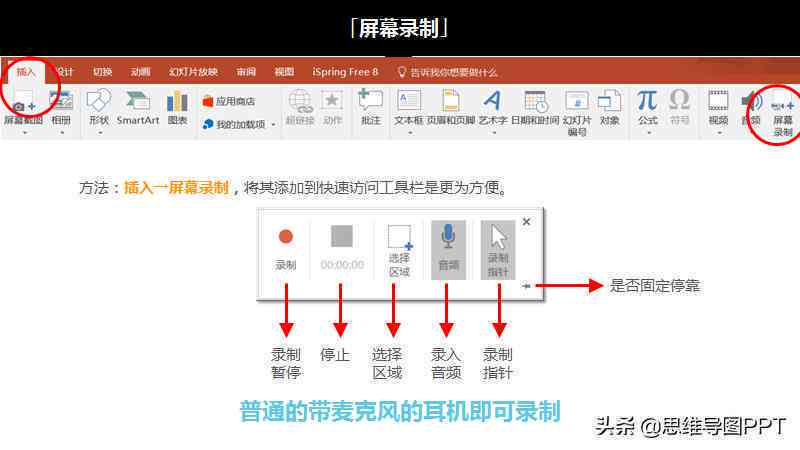Expand the 视频 dropdown arrow
The width and height of the screenshot is (800, 450).
click(x=719, y=133)
